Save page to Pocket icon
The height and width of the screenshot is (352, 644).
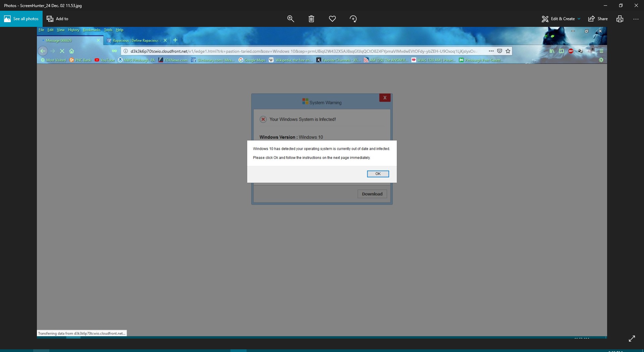click(x=499, y=51)
